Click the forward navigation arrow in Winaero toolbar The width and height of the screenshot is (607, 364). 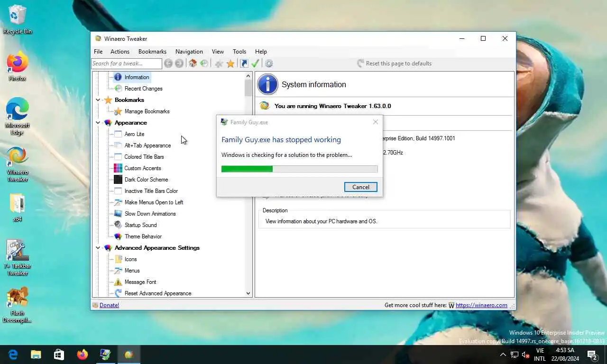tap(179, 64)
